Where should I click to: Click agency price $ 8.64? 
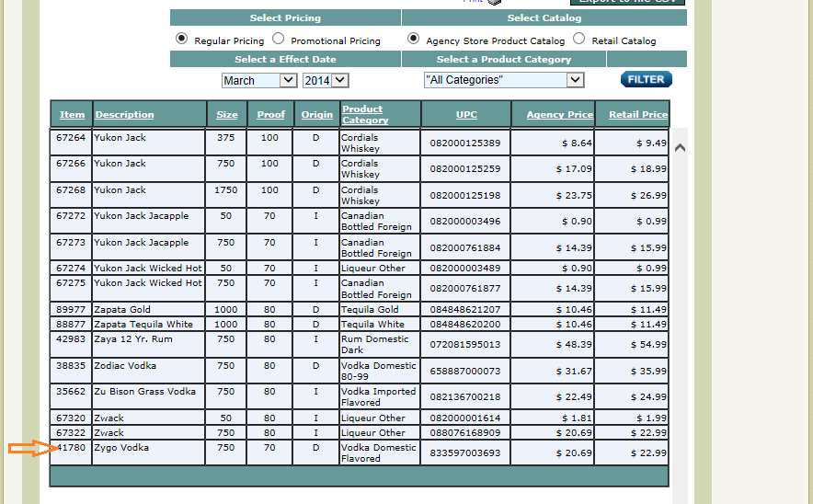pyautogui.click(x=577, y=143)
